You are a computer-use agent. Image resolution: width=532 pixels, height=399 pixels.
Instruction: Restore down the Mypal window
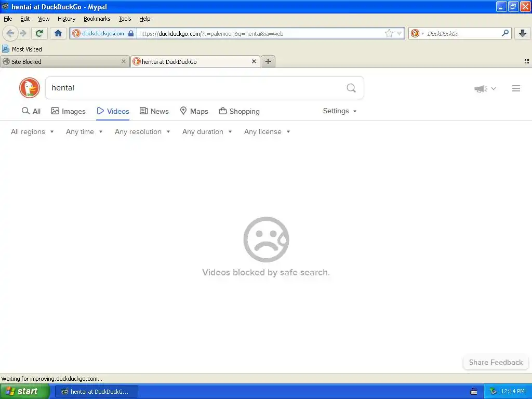513,7
